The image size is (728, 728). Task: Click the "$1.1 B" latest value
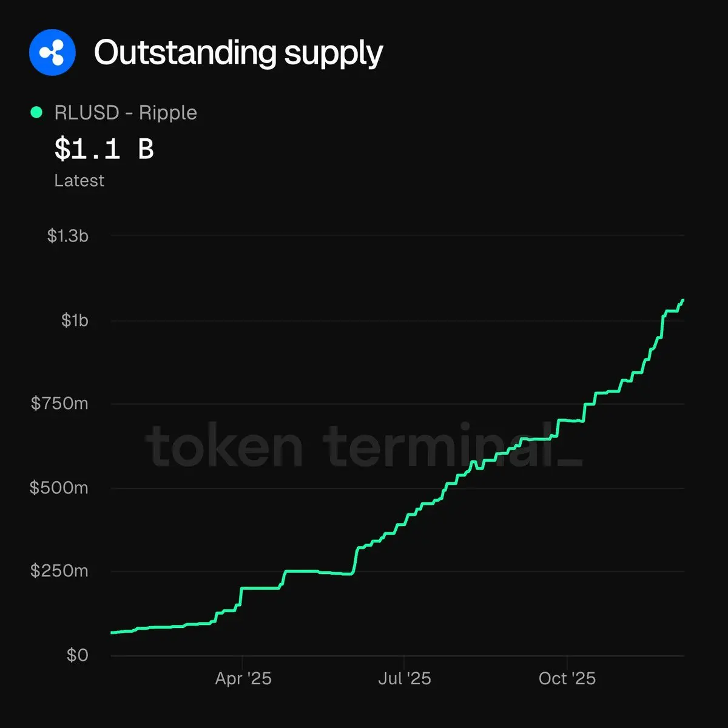coord(104,149)
